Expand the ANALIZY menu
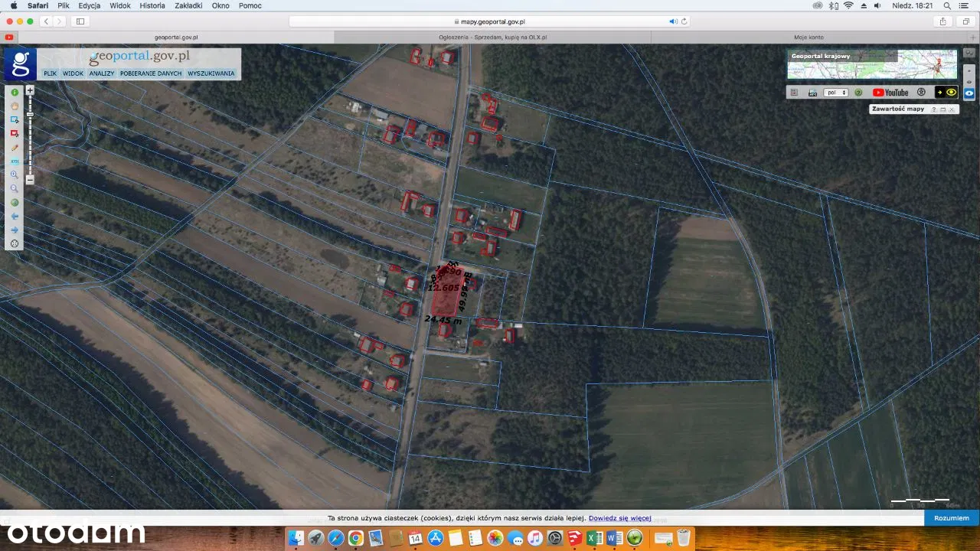Image resolution: width=980 pixels, height=551 pixels. point(101,73)
